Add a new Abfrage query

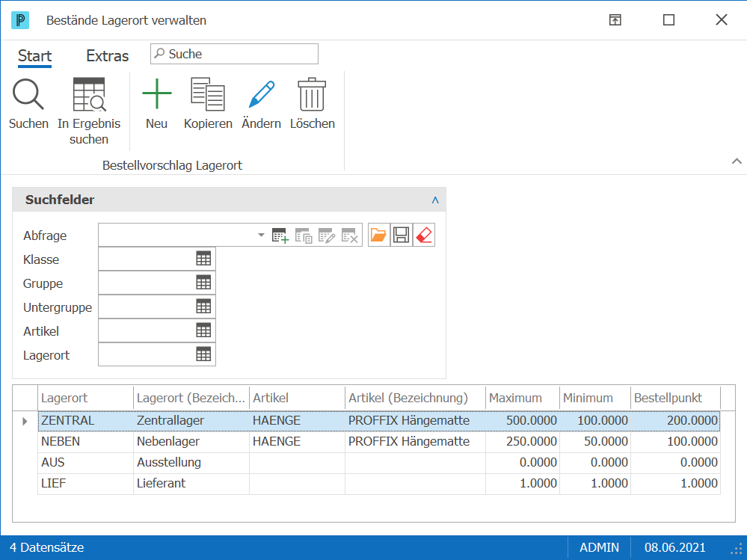tap(280, 236)
